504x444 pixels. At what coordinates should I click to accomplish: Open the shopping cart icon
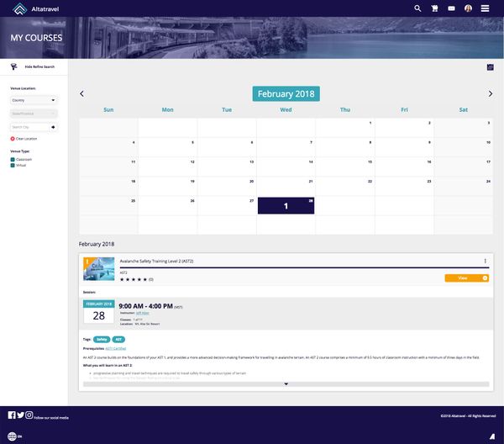click(x=434, y=8)
